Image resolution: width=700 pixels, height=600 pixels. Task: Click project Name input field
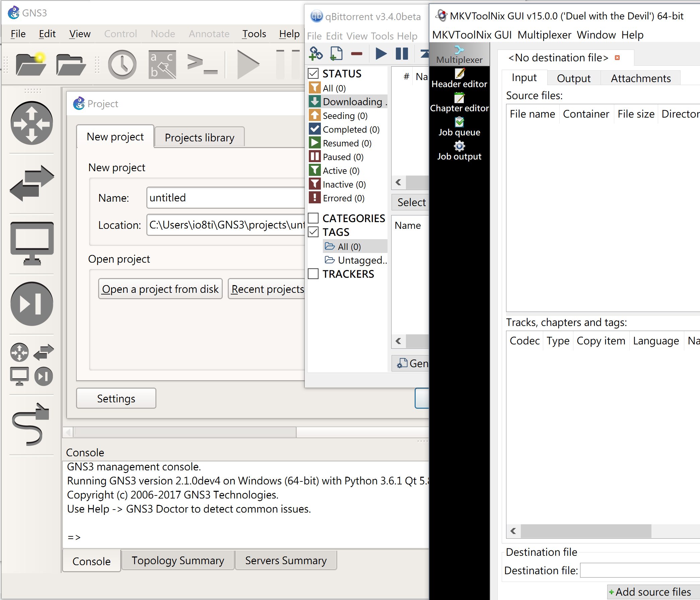coord(226,198)
